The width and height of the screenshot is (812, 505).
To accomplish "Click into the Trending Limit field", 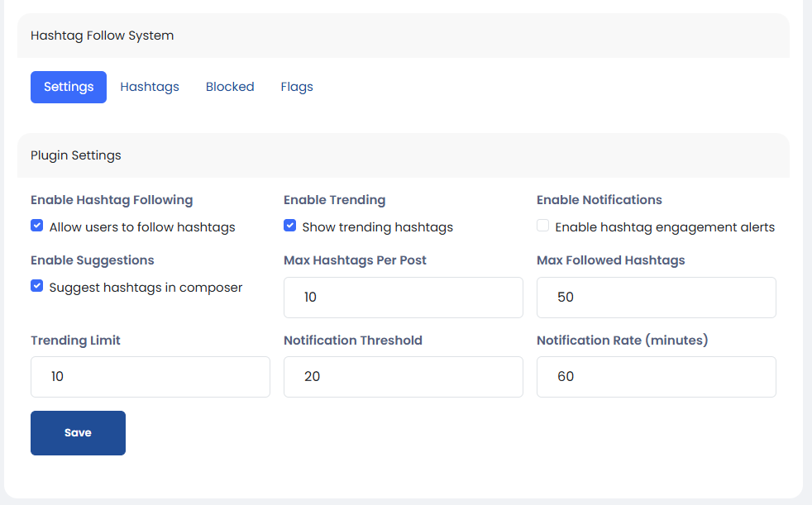I will tap(150, 377).
